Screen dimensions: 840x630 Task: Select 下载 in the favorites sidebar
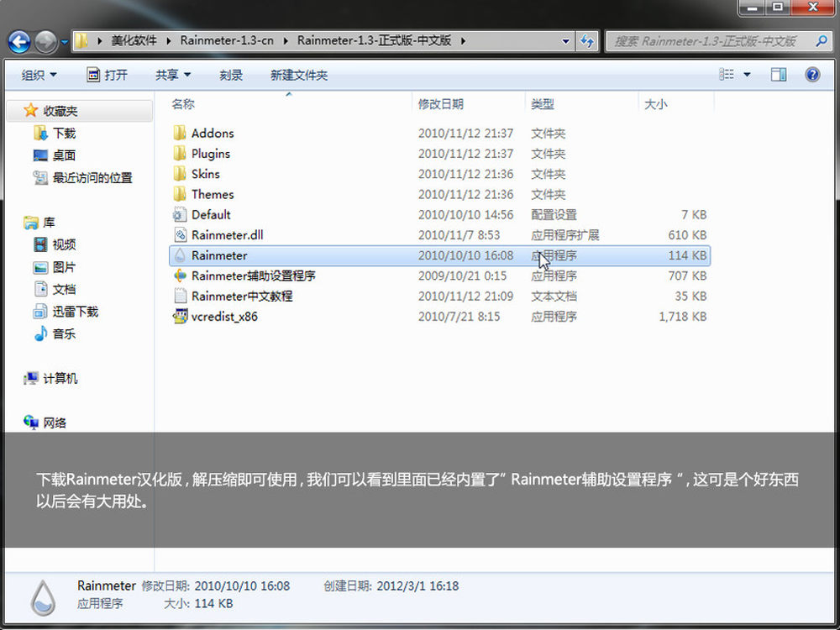point(64,133)
